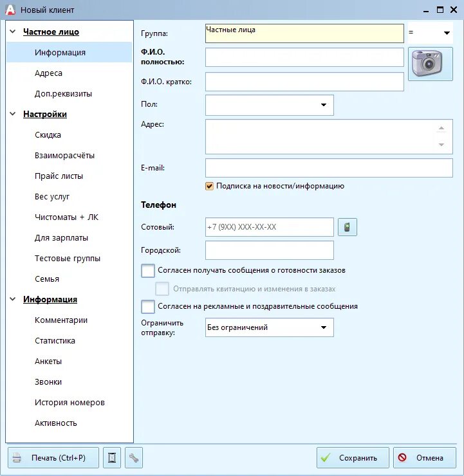This screenshot has height=476, width=464.
Task: Collapse the Частное лицо section
Action: [13, 32]
